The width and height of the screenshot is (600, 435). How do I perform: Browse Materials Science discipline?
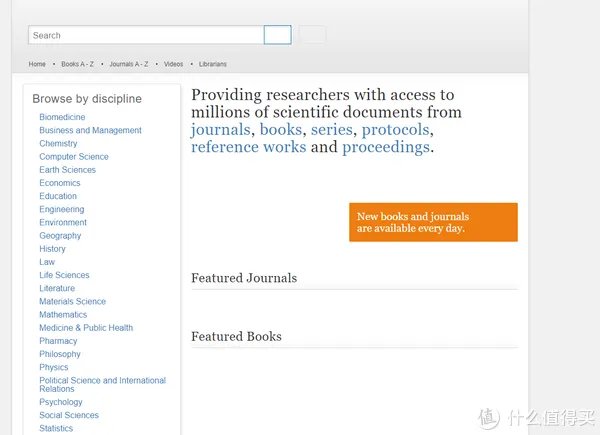(72, 301)
